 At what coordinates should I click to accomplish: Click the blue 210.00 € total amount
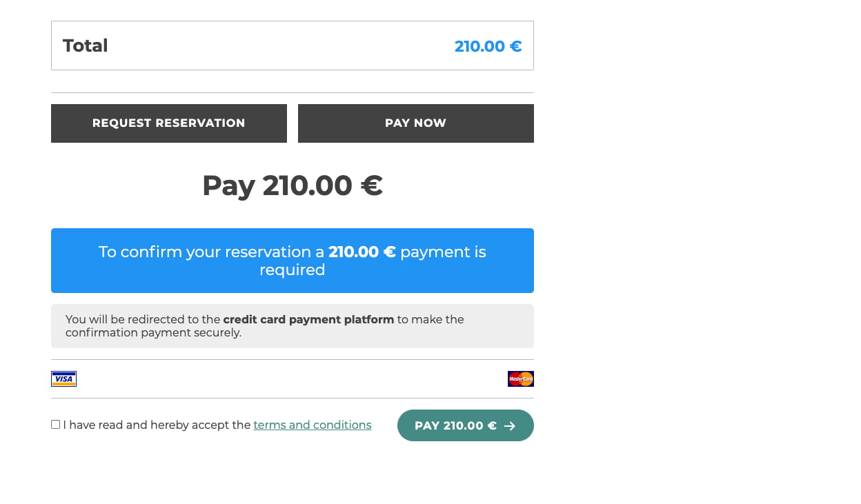coord(488,46)
